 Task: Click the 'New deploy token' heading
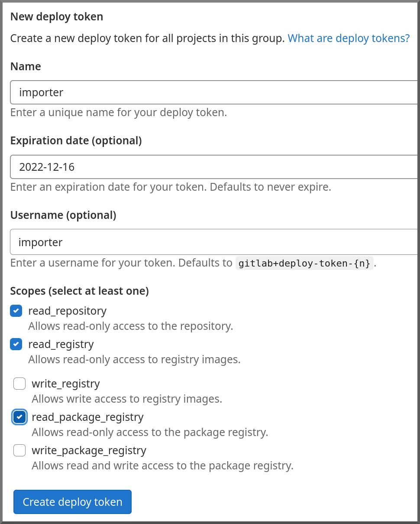[57, 17]
